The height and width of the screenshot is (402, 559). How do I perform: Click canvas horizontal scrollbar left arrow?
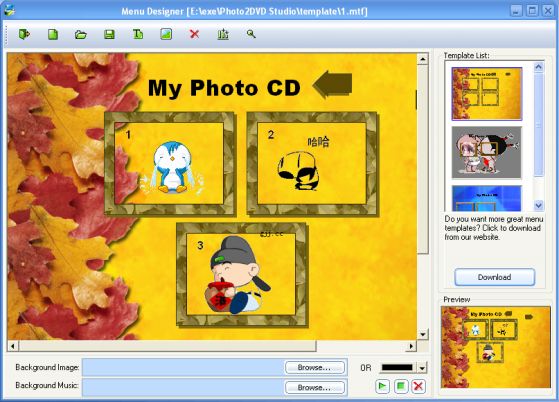tap(13, 346)
